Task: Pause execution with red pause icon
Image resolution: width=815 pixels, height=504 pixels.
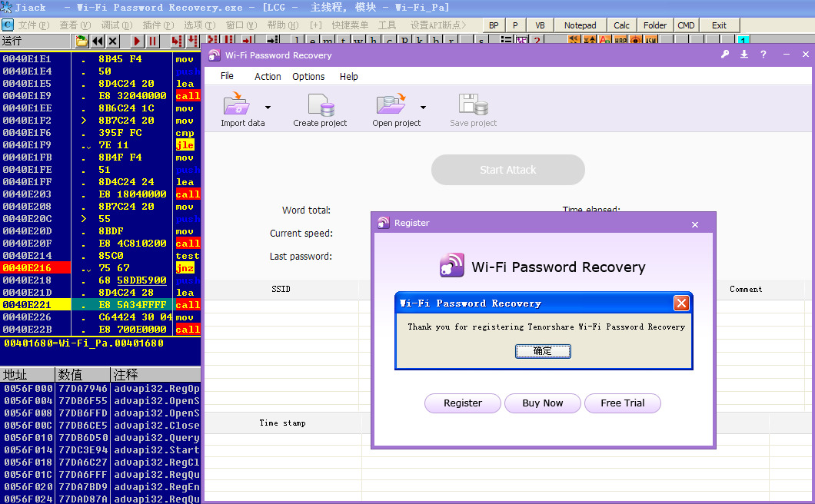Action: 151,41
